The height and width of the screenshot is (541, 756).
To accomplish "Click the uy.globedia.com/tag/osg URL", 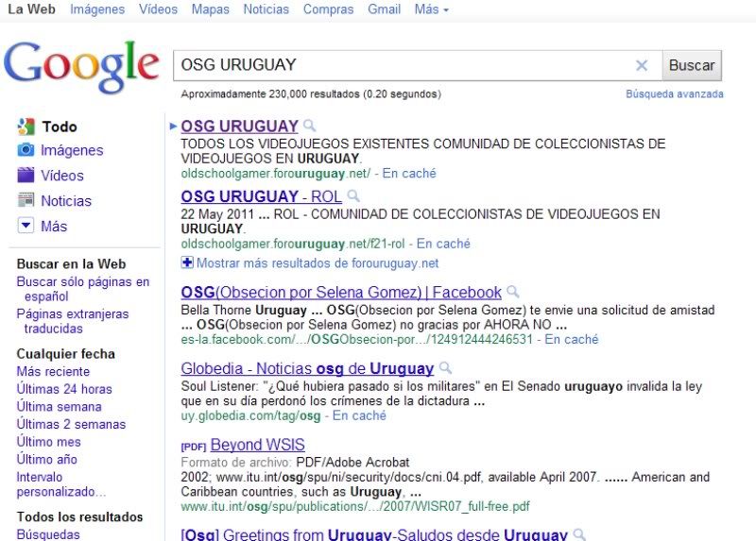I will click(250, 415).
